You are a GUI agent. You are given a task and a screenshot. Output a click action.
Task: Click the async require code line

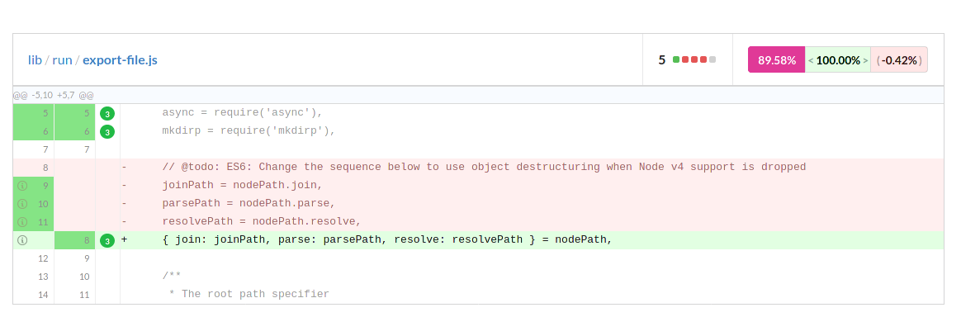click(x=242, y=113)
